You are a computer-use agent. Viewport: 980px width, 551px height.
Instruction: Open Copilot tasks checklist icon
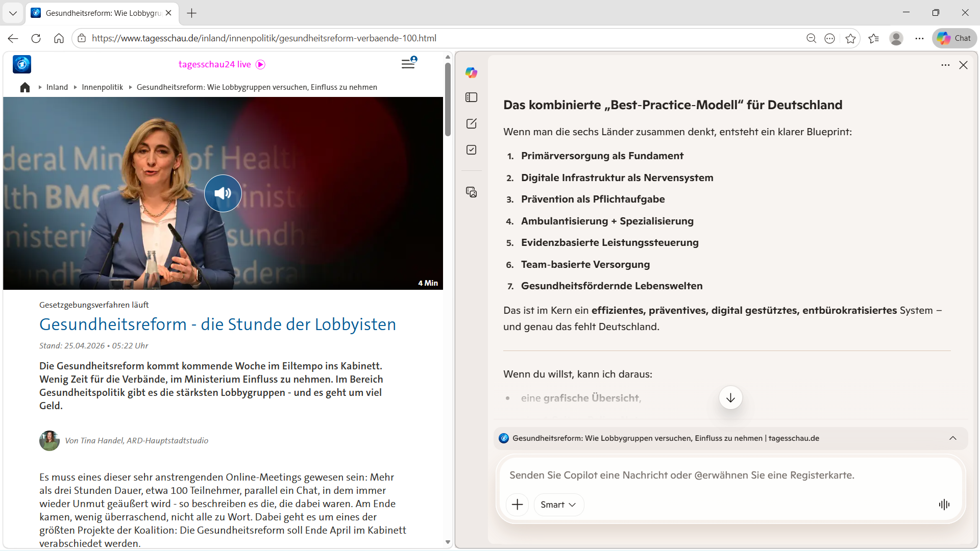pyautogui.click(x=471, y=150)
